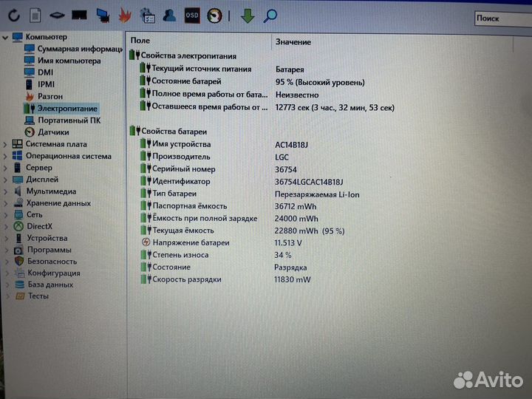Viewport: 532px width, 399px height.
Task: Open the OSD panel icon
Action: point(192,16)
